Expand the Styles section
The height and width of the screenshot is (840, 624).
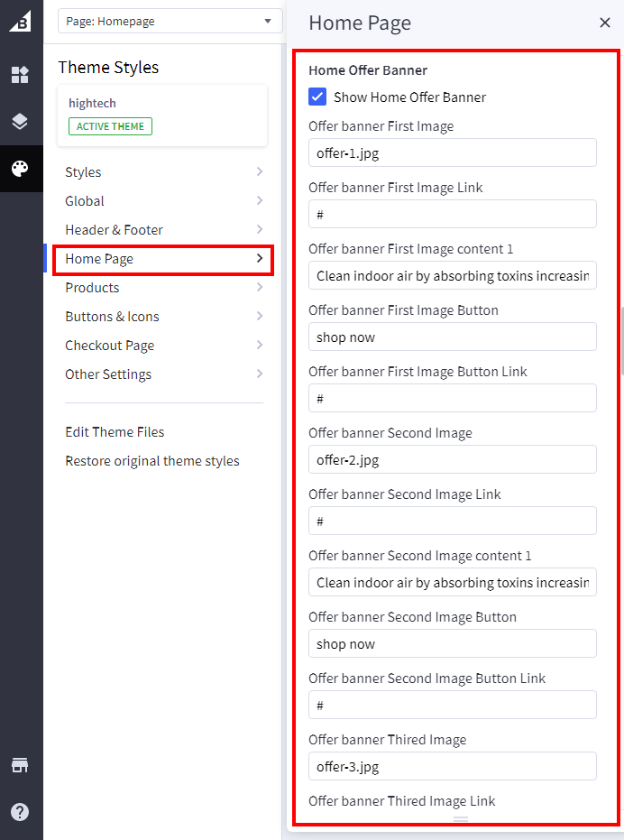pyautogui.click(x=163, y=172)
